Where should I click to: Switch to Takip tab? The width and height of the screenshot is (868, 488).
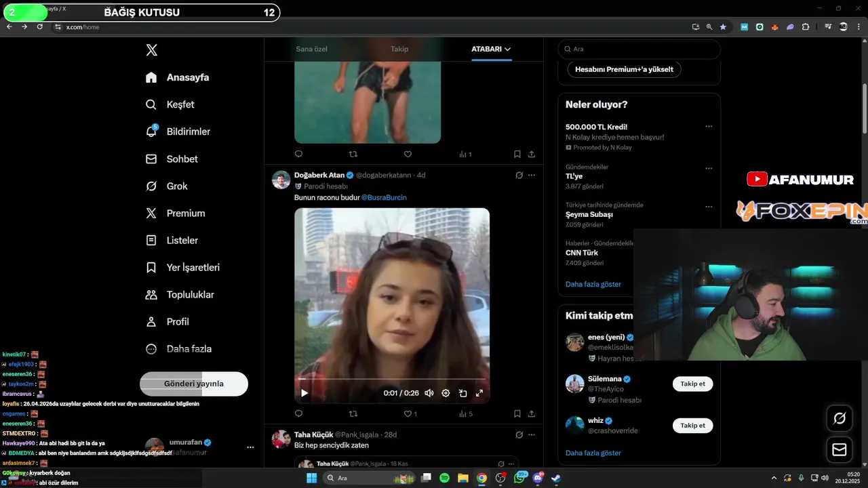(399, 49)
